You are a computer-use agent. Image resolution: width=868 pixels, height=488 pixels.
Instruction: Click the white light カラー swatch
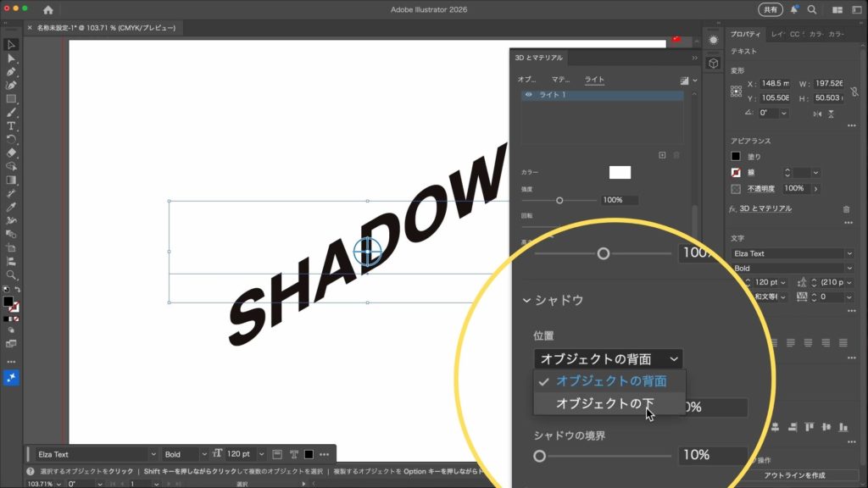(x=620, y=173)
